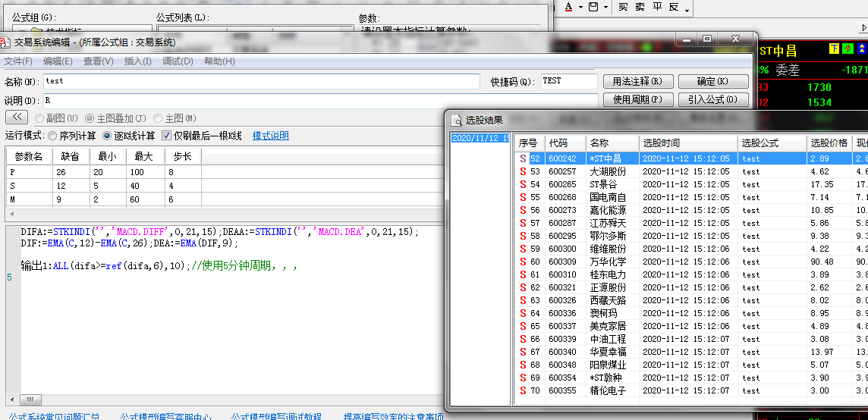Open the 帮助(H) menu
The image size is (868, 420).
[x=219, y=61]
